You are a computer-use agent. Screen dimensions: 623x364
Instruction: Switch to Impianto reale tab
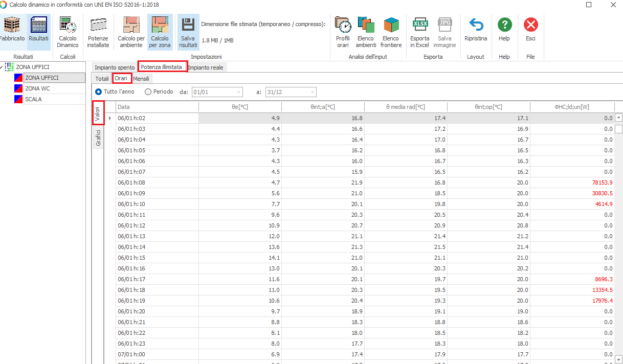click(206, 67)
